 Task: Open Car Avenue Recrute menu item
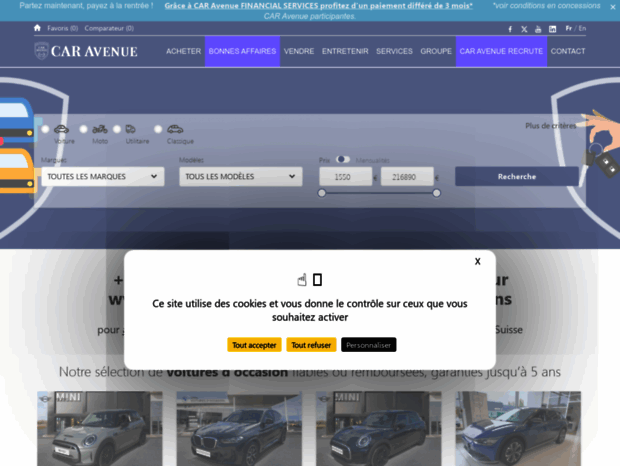(x=501, y=51)
